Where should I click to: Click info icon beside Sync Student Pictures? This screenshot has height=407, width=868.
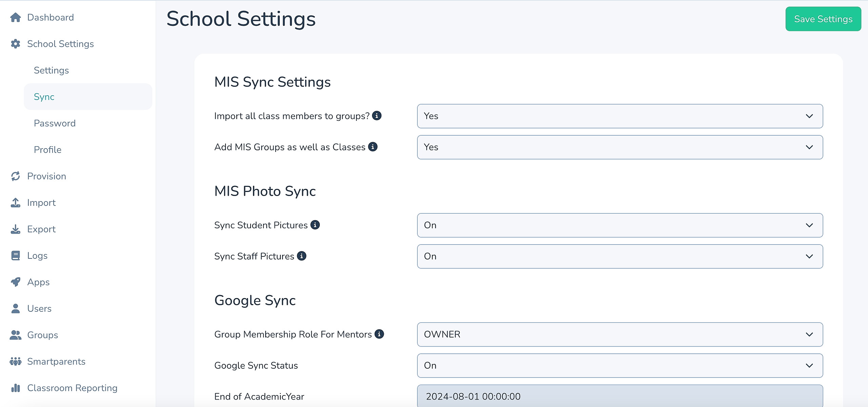pyautogui.click(x=315, y=225)
